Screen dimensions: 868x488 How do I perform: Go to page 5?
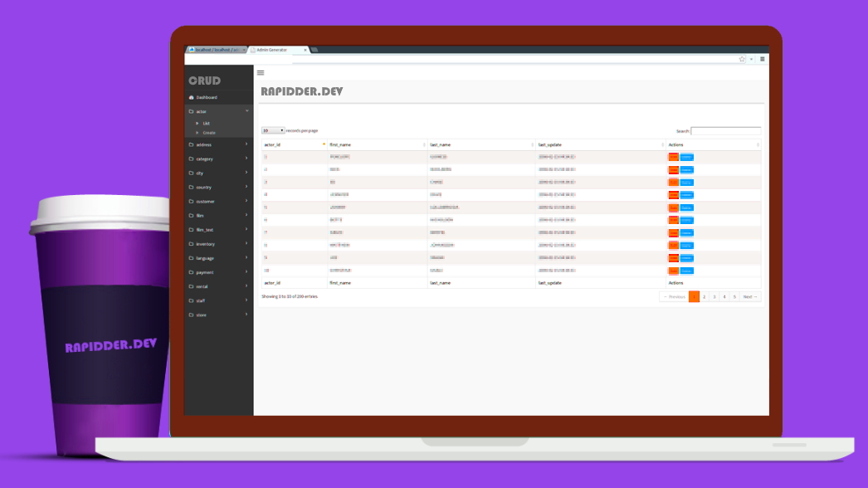(x=734, y=297)
